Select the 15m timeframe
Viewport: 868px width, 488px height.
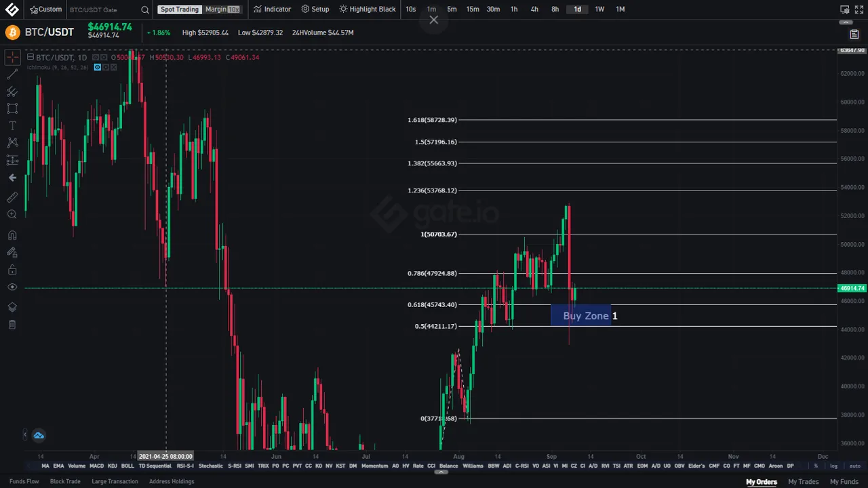point(473,9)
